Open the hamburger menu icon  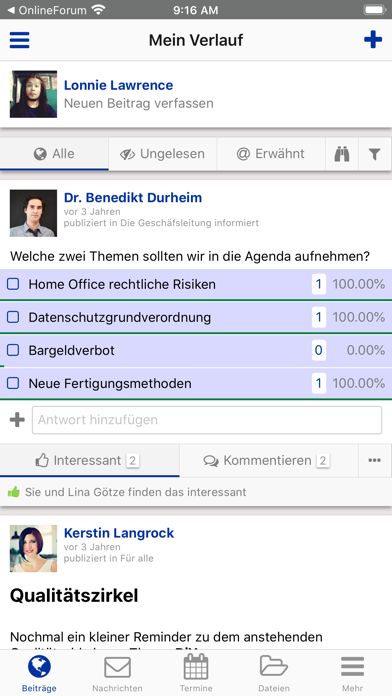[20, 40]
